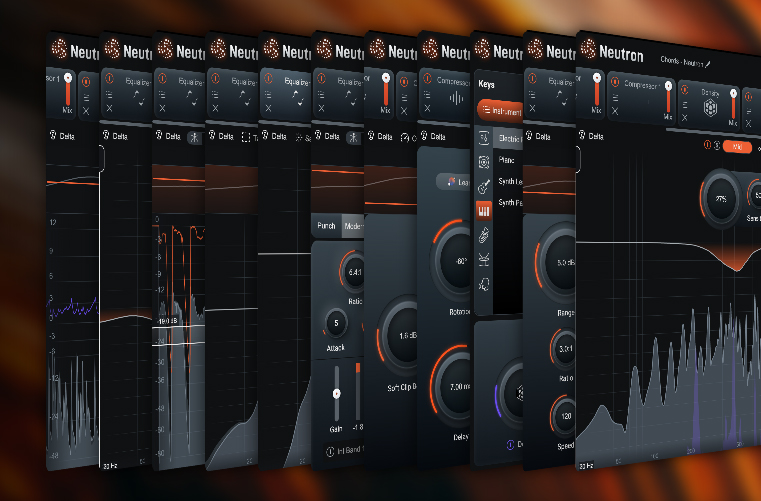
Task: Click the Gain slider handle in the Punch window
Action: pyautogui.click(x=336, y=394)
